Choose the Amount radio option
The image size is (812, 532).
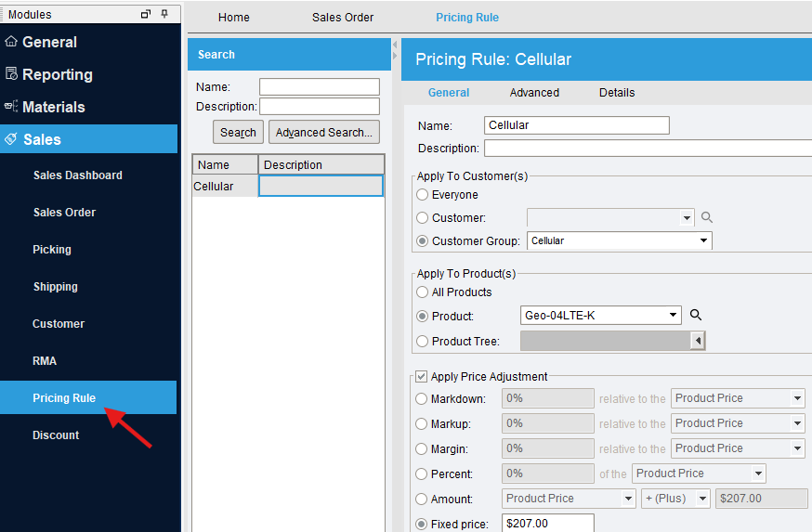[422, 499]
